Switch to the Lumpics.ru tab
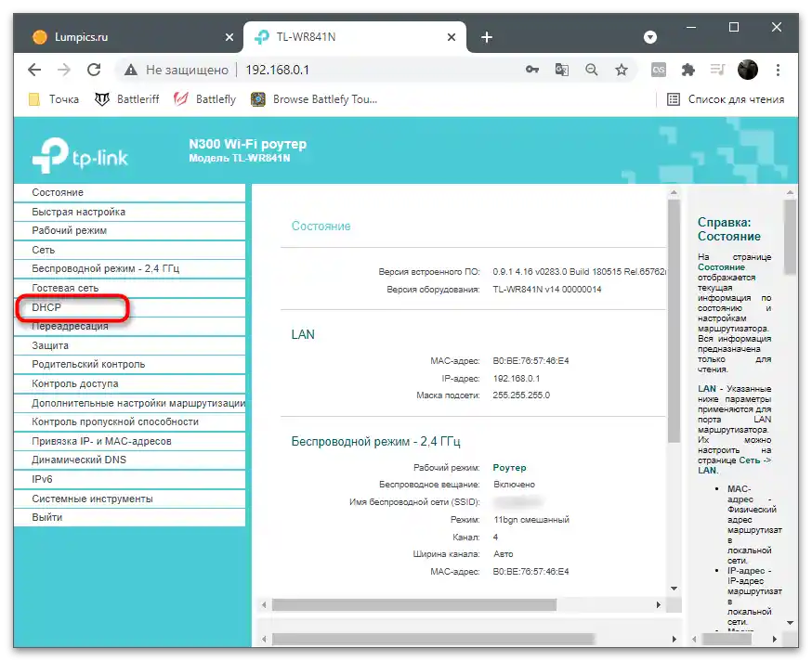Viewport: 812px width, 661px height. (x=128, y=37)
